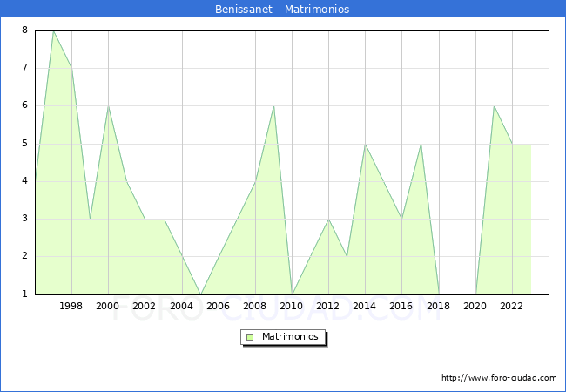The height and width of the screenshot is (392, 566).
Task: Click the 5 value on y-axis
Action: pos(24,144)
